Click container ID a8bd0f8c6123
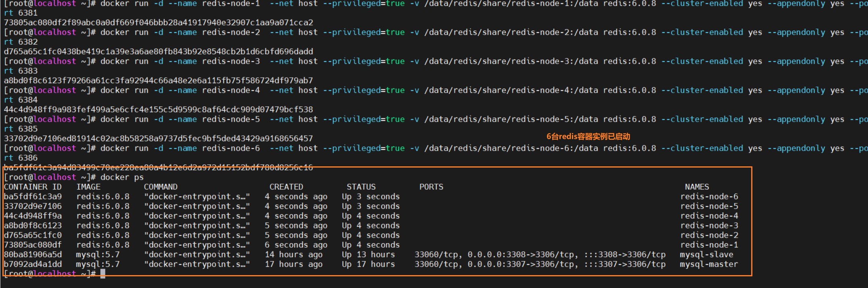The width and height of the screenshot is (868, 288). click(x=33, y=226)
